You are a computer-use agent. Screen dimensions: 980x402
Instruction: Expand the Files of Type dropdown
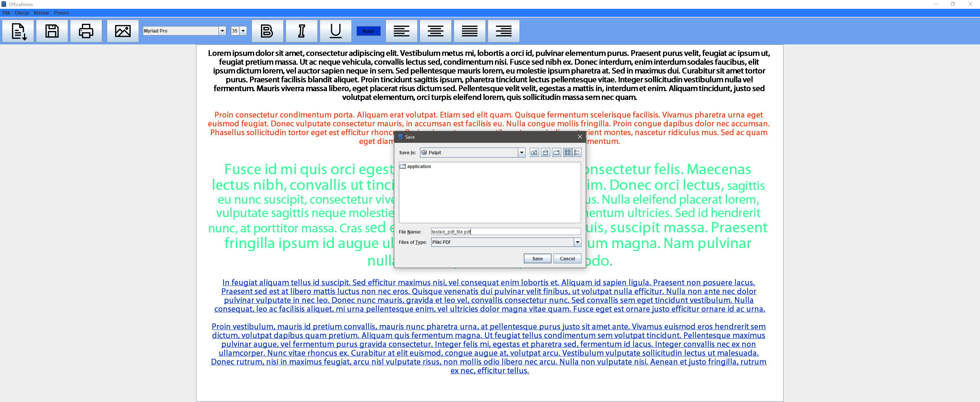click(577, 242)
